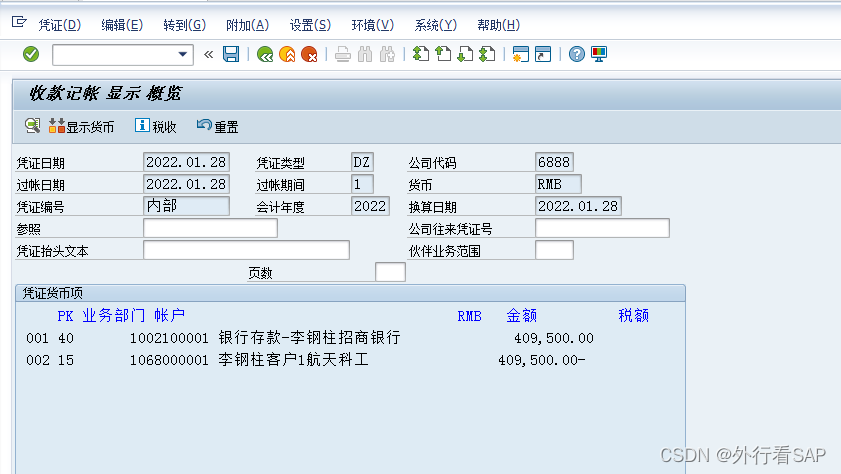The image size is (841, 474).
Task: Open the 转到(G) menu
Action: 185,25
